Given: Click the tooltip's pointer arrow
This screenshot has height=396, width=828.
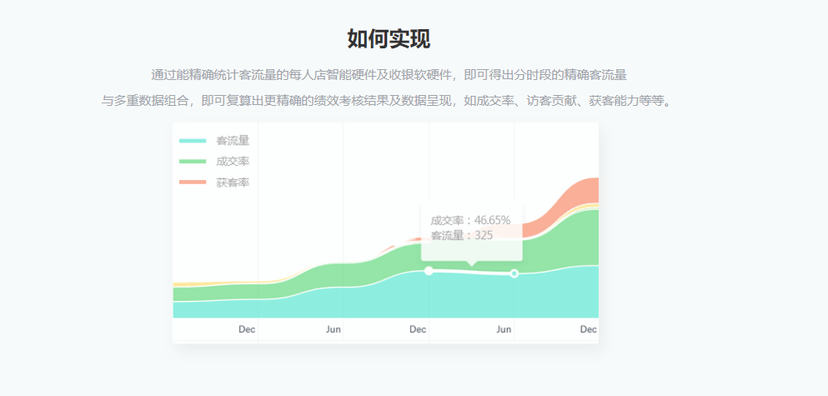Looking at the screenshot, I should tap(472, 263).
